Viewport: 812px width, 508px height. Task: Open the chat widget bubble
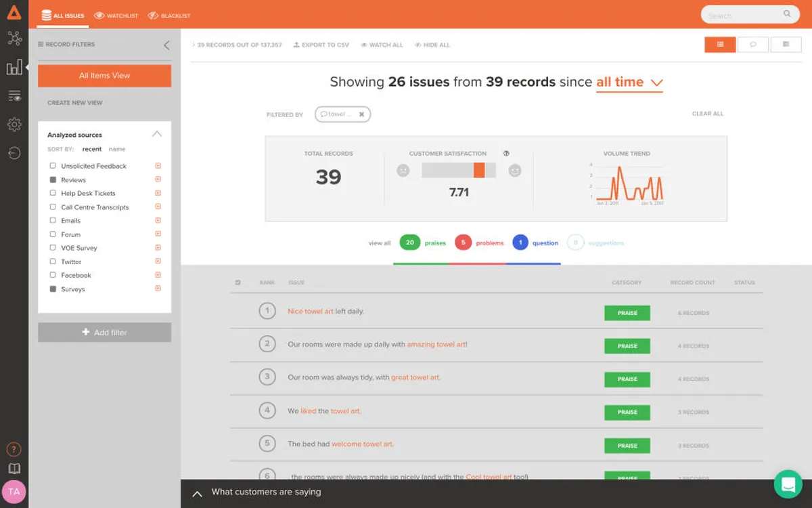[788, 484]
